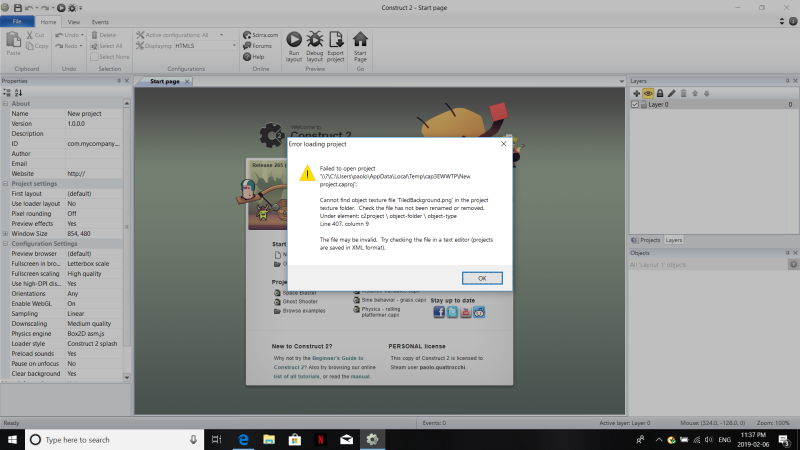Switch to the View ribbon tab
800x450 pixels.
tap(73, 22)
